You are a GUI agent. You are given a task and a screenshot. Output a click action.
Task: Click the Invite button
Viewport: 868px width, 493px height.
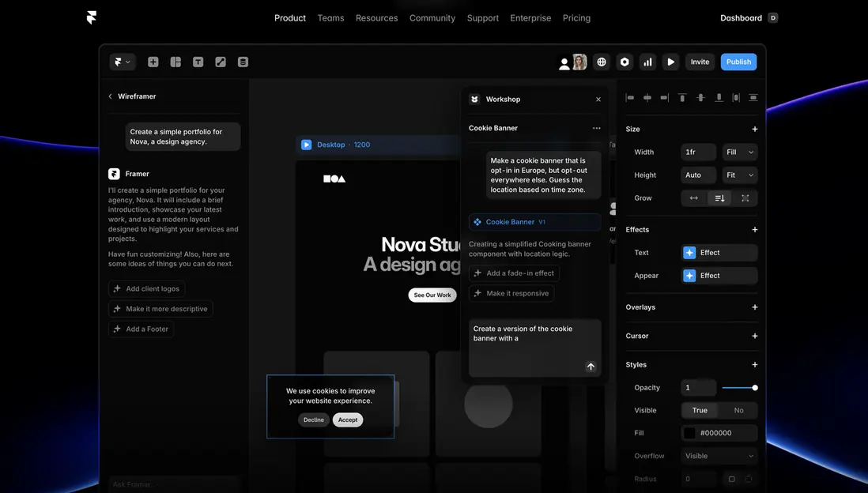click(x=700, y=62)
